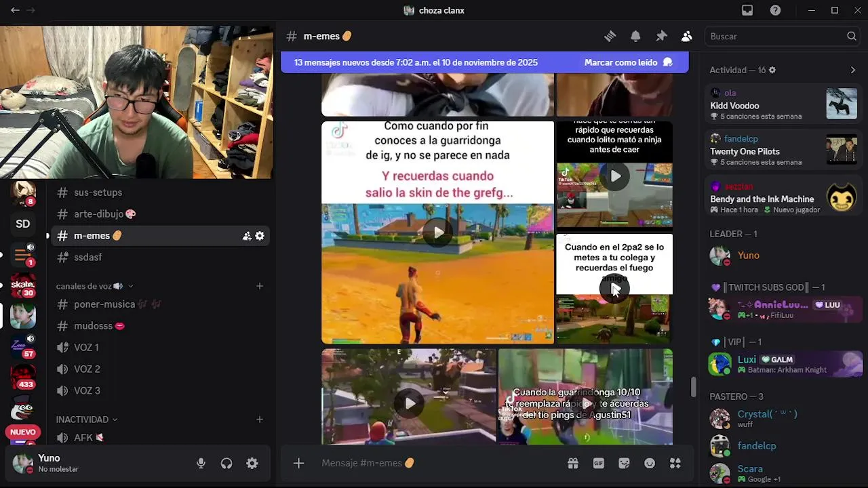Open the SD server icon
This screenshot has height=488, width=868.
23,224
